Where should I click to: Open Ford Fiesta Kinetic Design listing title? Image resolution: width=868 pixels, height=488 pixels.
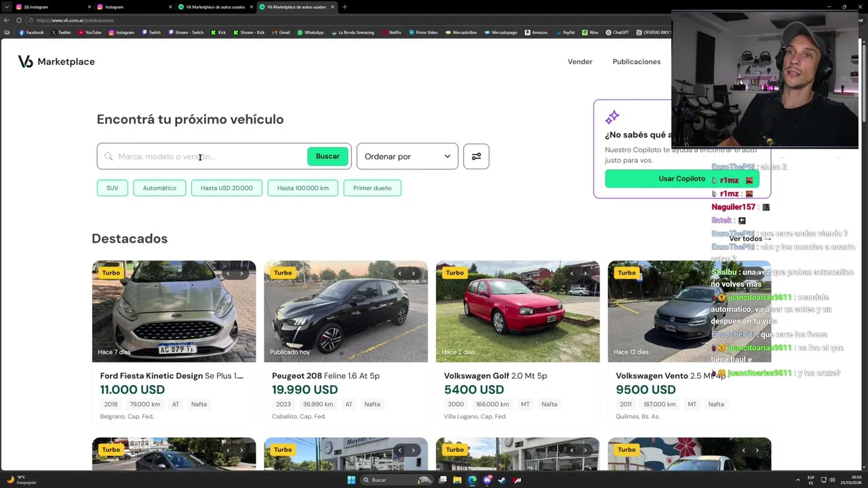172,375
